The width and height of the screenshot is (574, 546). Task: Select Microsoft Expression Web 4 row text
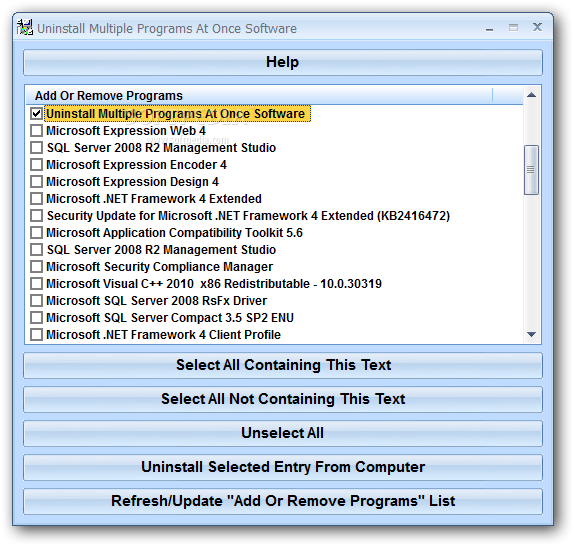pyautogui.click(x=126, y=131)
